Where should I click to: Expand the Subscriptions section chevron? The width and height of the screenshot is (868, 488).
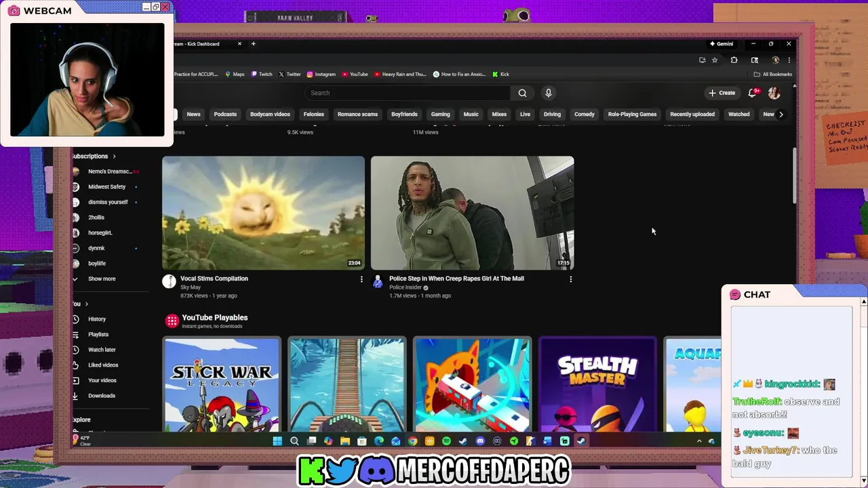coord(114,157)
